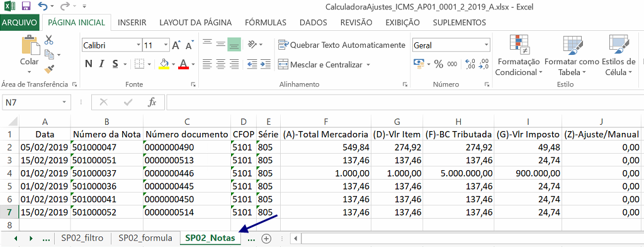Screen dimensions: 644x247
Task: Align text to top
Action: [207, 43]
